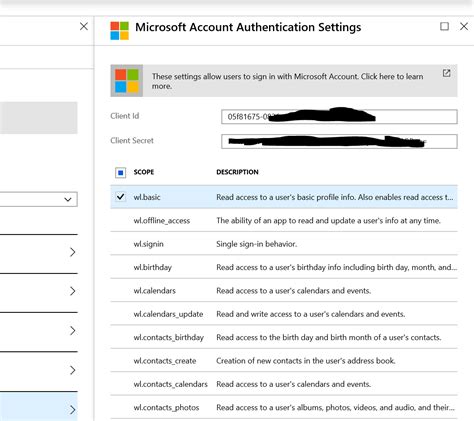Click the SCOPE column header

click(144, 172)
